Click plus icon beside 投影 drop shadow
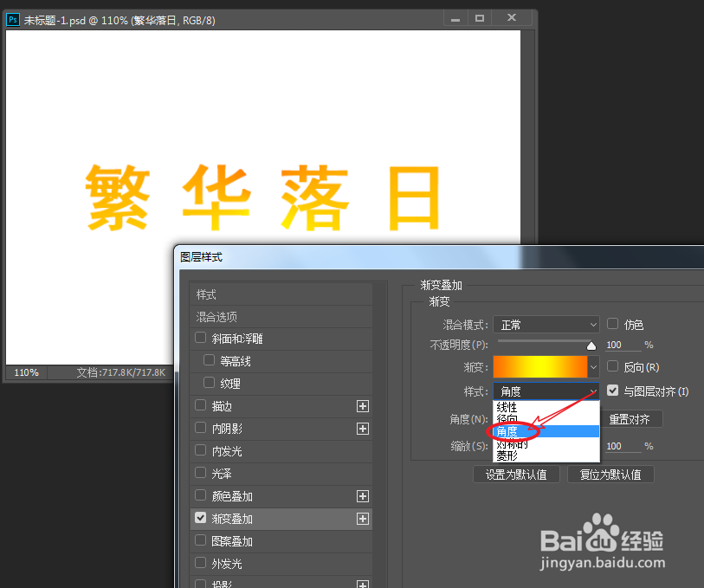Viewport: 704px width, 588px height. point(363,584)
